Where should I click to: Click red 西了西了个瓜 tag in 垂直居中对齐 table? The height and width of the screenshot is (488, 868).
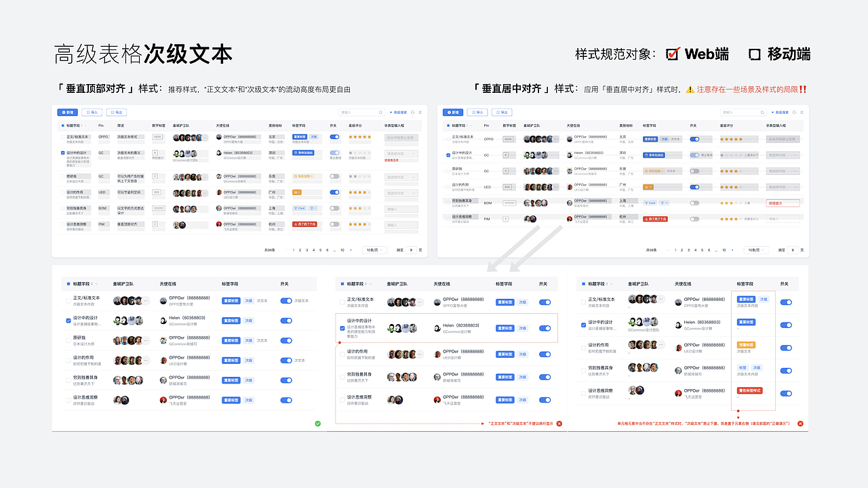pos(655,219)
